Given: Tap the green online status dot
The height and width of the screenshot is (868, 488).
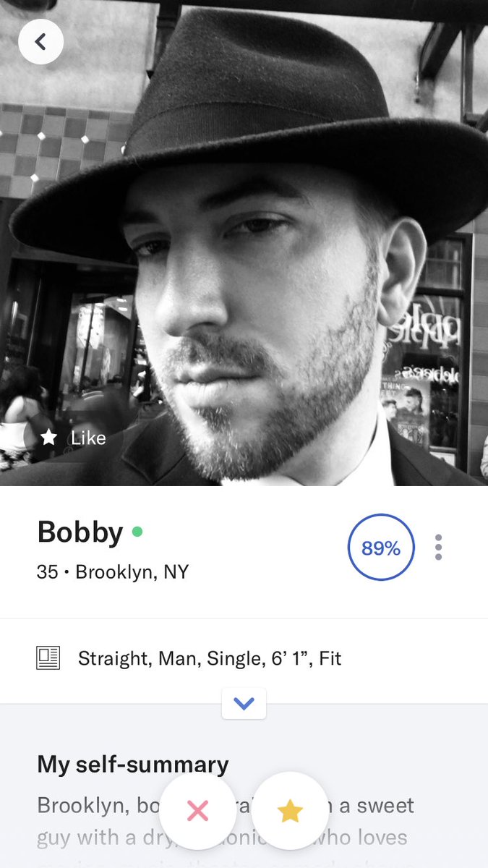Looking at the screenshot, I should pyautogui.click(x=137, y=532).
